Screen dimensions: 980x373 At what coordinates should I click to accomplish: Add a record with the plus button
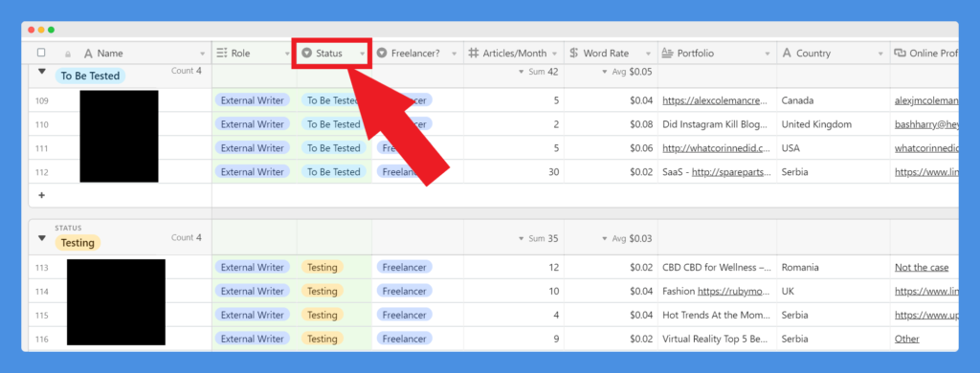[x=42, y=195]
